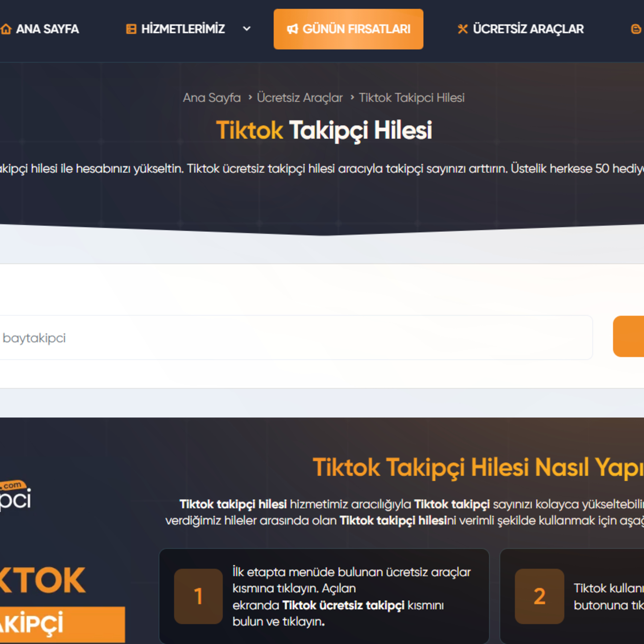Follow the Ücretsiz Araçlar breadcrumb link
The width and height of the screenshot is (644, 644).
[300, 98]
